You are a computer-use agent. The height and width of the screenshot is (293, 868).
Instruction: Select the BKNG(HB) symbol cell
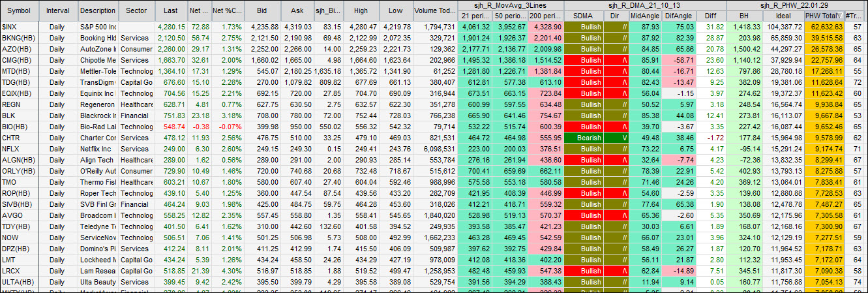click(20, 38)
